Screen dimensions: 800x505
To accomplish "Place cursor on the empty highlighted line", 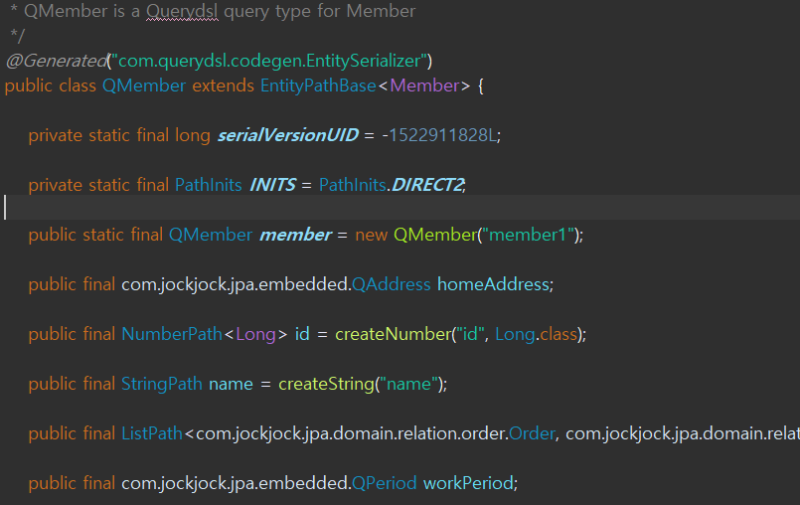I will (400, 208).
